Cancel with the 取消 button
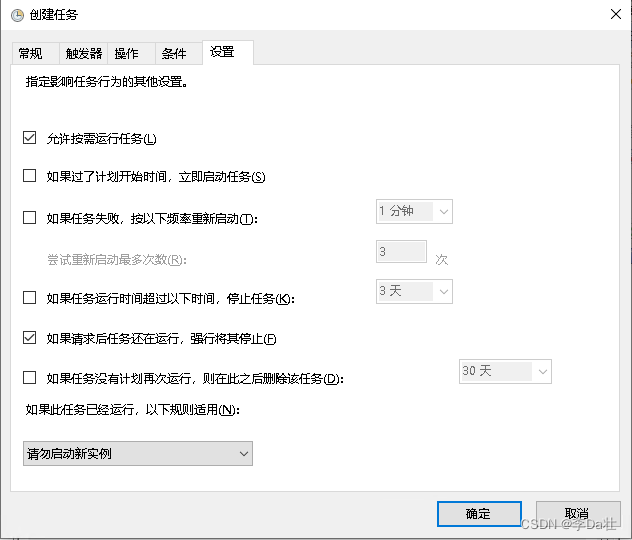This screenshot has width=632, height=540. 578,514
